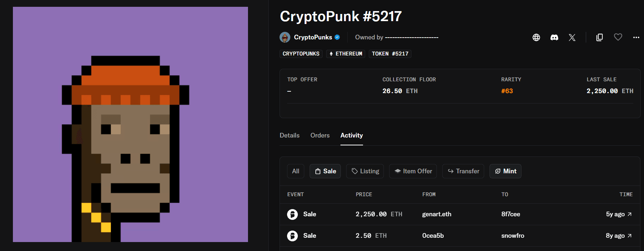The image size is (644, 251).
Task: Open the Orders tab
Action: (x=320, y=135)
